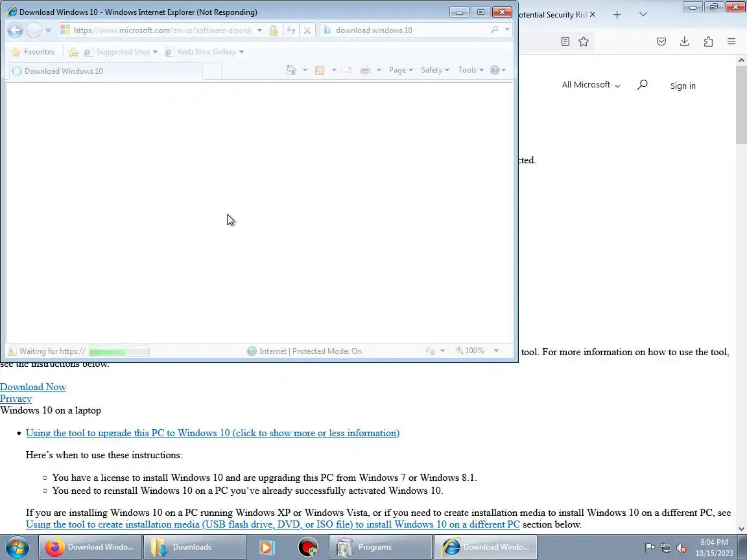Open the Programs taskbar button

380,547
